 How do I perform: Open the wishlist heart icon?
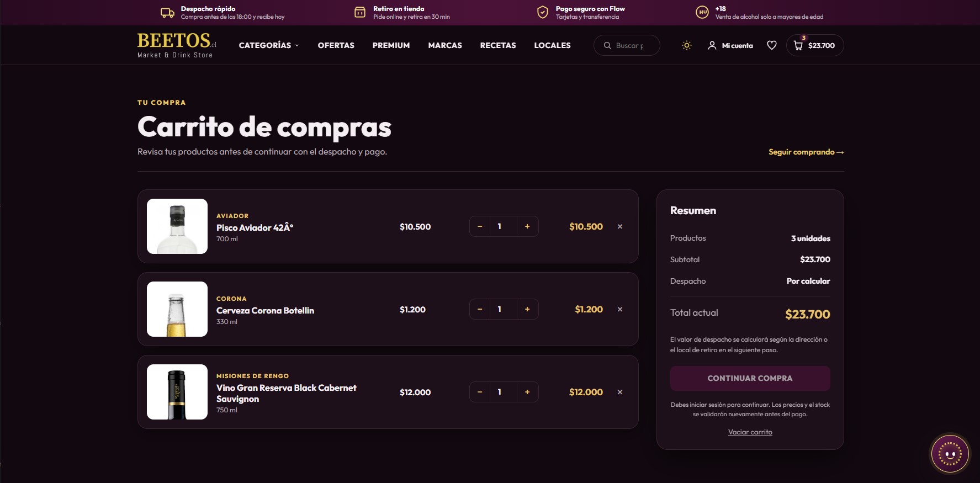click(x=772, y=45)
